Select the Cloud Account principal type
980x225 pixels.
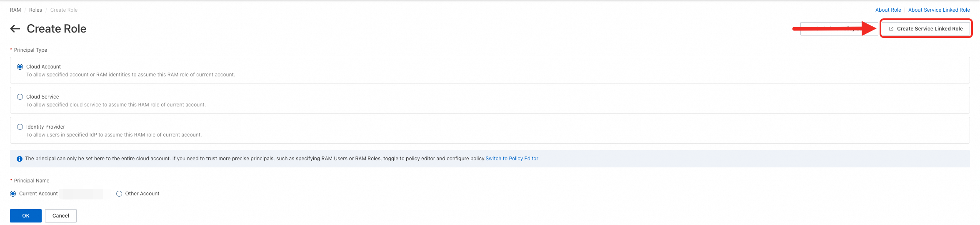tap(20, 67)
